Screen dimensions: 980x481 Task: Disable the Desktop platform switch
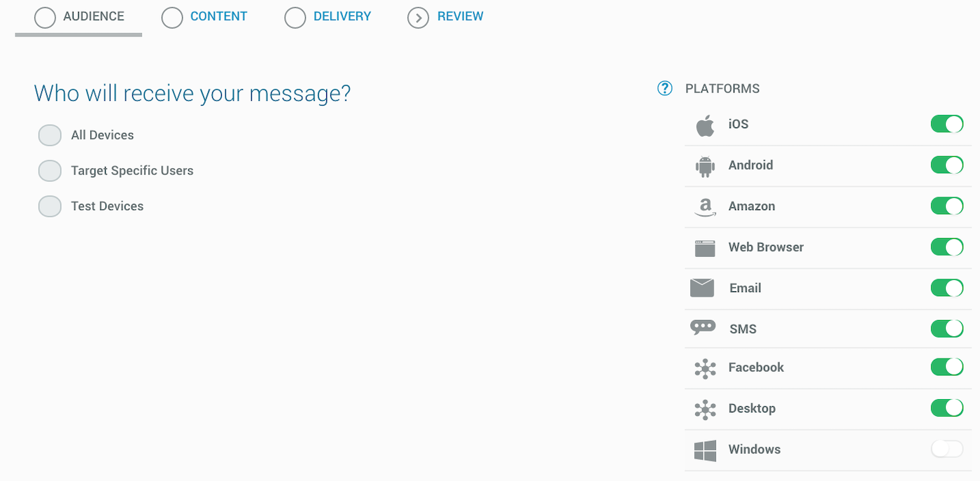[947, 408]
